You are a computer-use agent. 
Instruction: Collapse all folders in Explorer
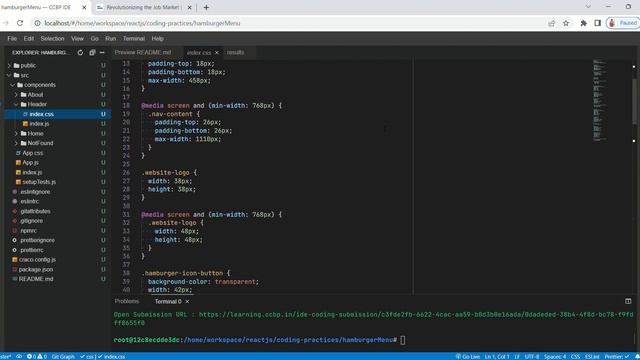click(x=92, y=53)
